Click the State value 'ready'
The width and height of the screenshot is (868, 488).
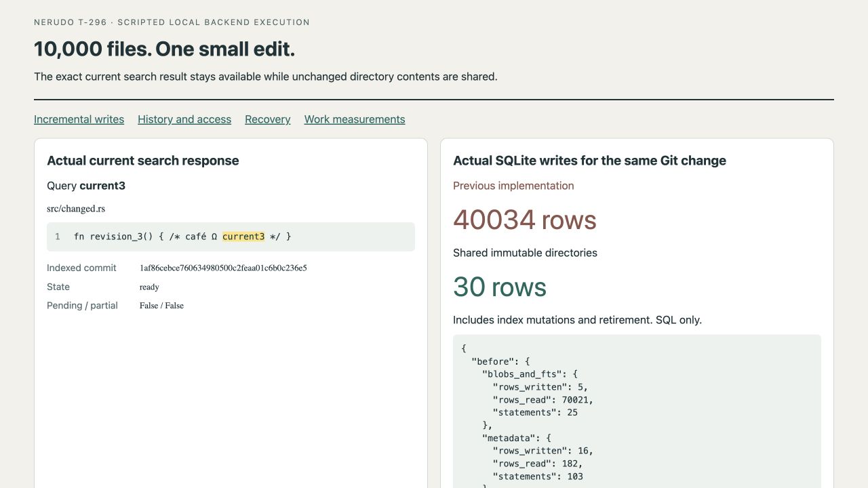click(149, 287)
